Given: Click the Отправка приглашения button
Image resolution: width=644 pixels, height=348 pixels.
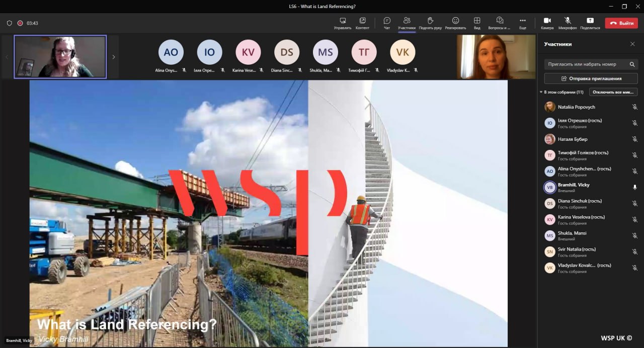Looking at the screenshot, I should click(x=591, y=78).
